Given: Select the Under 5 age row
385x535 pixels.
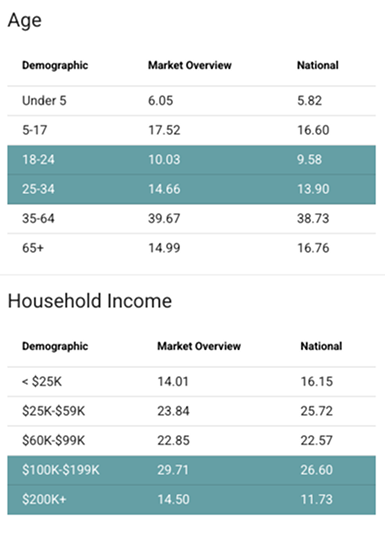Looking at the screenshot, I should pos(191,101).
